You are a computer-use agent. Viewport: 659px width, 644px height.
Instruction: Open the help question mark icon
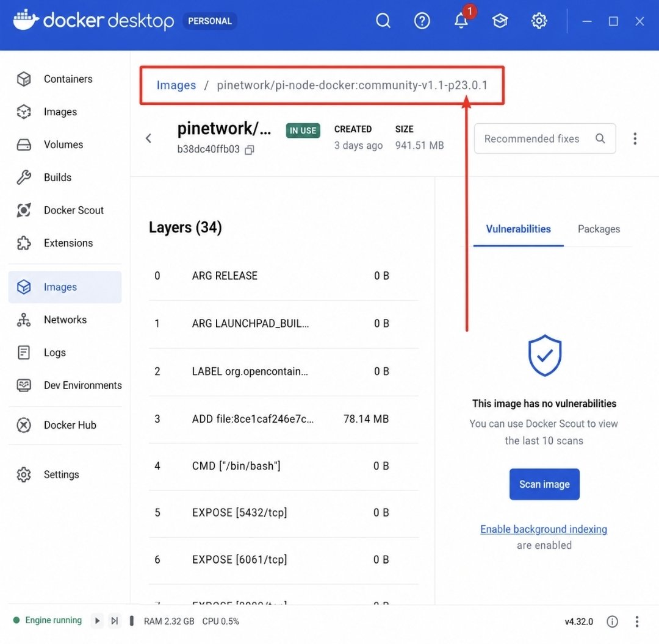422,21
